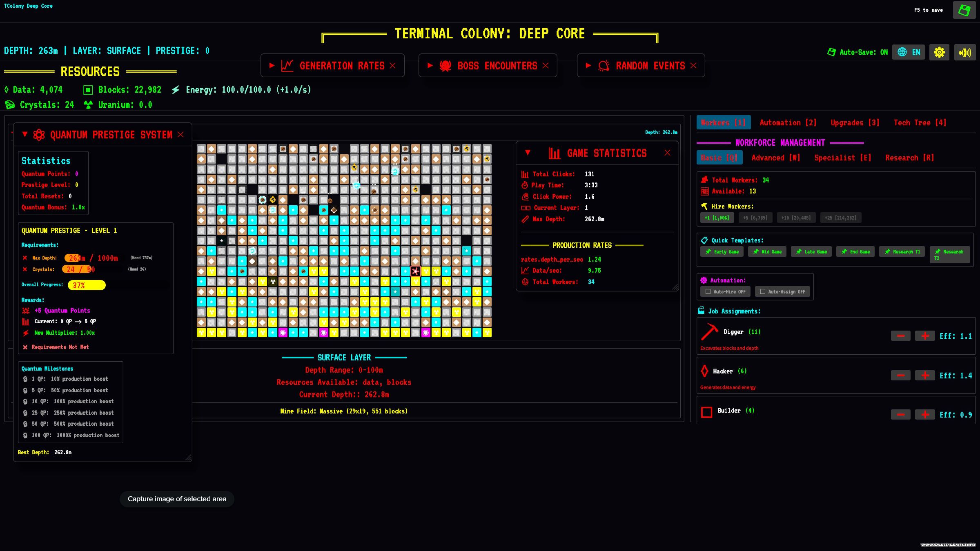
Task: Click the Hacker job icon
Action: coord(704,371)
